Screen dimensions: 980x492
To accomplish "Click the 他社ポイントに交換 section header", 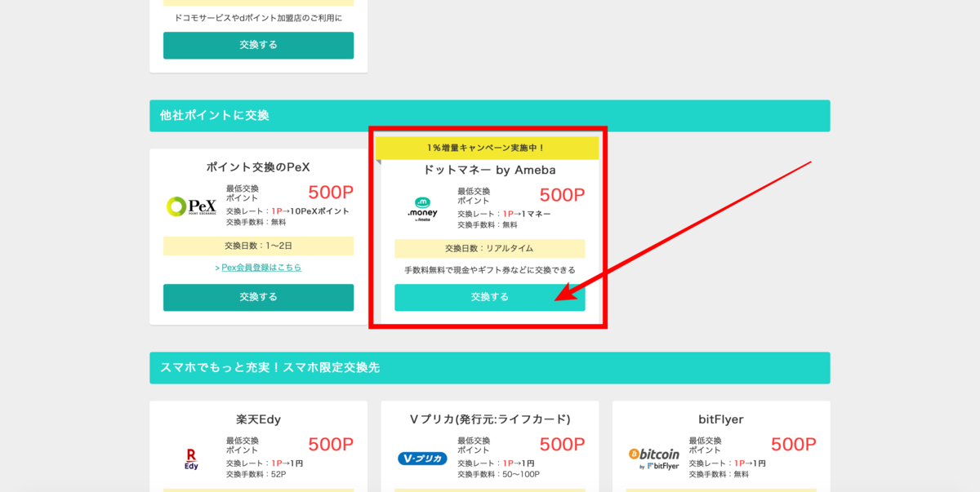I will 489,116.
